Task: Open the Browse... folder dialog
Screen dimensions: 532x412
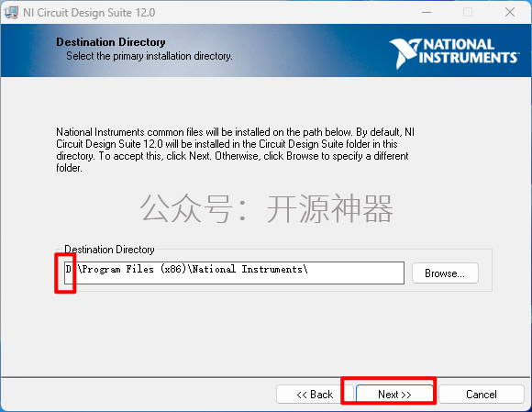Action: click(x=445, y=273)
